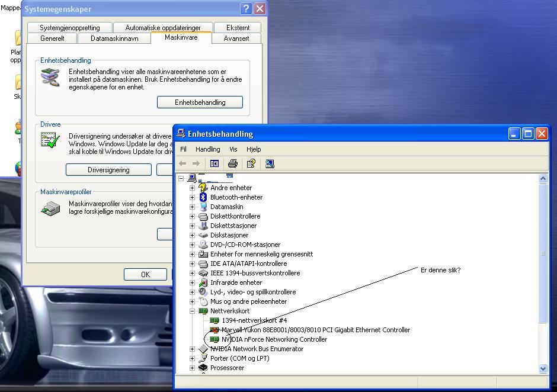Viewport: 557px width, 392px height.
Task: Select the Datamaskin monitor icon
Action: point(203,207)
